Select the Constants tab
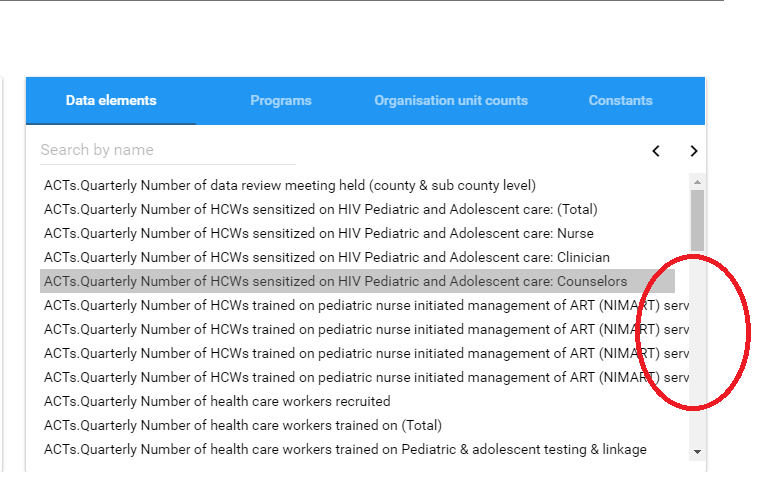The image size is (759, 498). pos(620,101)
